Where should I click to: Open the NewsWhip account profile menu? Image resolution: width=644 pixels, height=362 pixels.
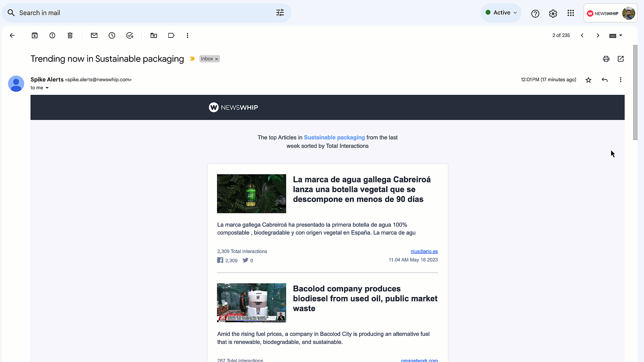coord(610,13)
